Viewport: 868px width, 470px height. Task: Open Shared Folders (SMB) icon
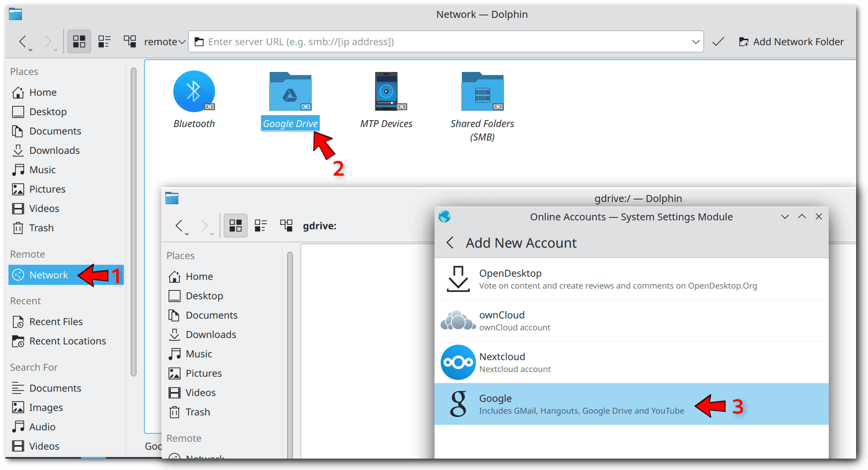click(x=482, y=92)
